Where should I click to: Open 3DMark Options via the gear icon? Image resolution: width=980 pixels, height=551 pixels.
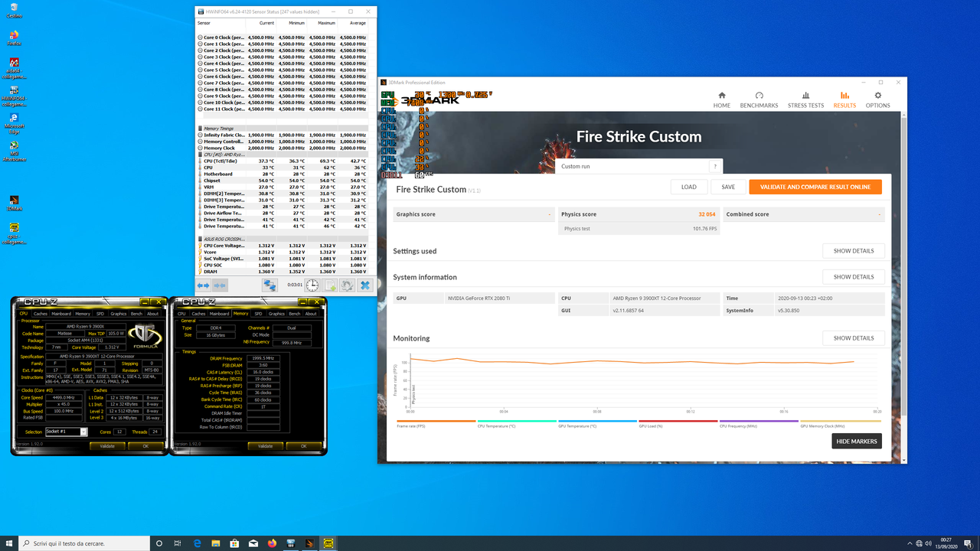[877, 100]
